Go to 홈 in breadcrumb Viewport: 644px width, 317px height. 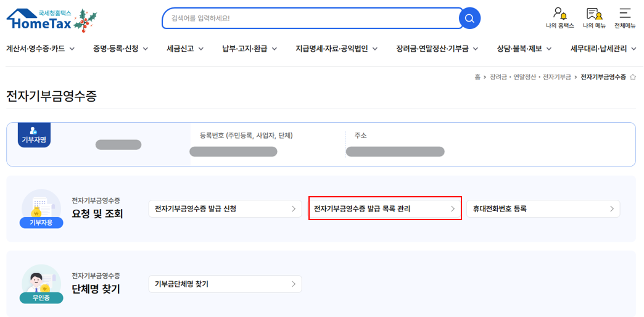[477, 77]
